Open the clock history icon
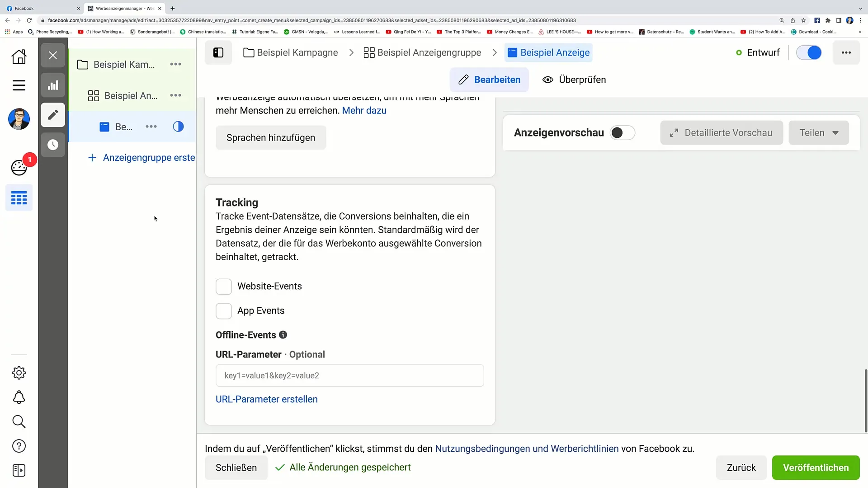The height and width of the screenshot is (488, 868). 53,145
